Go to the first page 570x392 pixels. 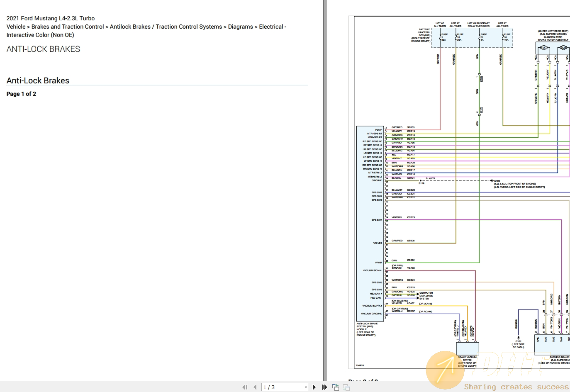pos(245,387)
